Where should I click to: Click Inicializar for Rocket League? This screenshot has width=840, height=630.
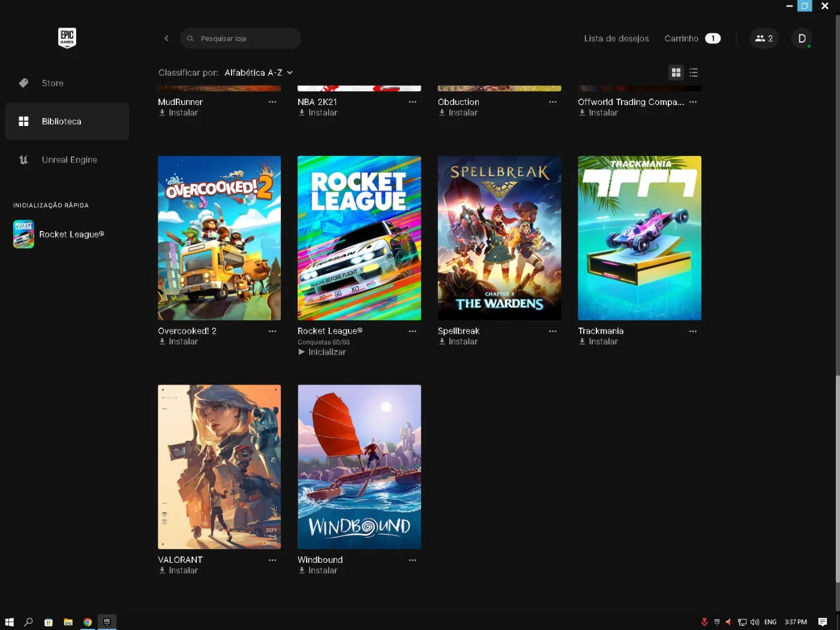(x=322, y=352)
